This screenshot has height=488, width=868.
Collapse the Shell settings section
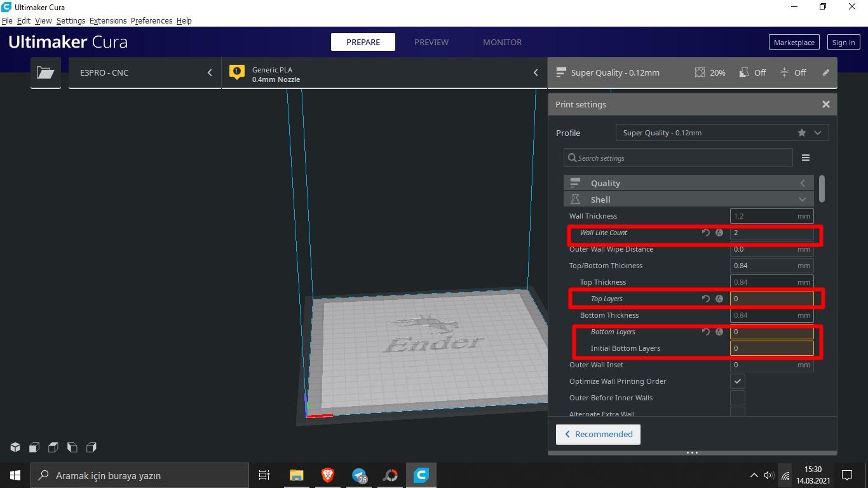688,200
